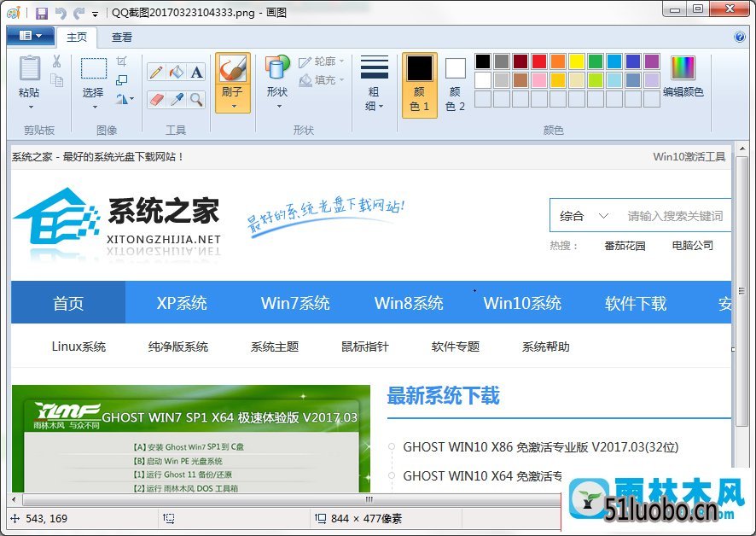Expand the 粘贴 paste options arrow
756x536 pixels.
point(31,107)
